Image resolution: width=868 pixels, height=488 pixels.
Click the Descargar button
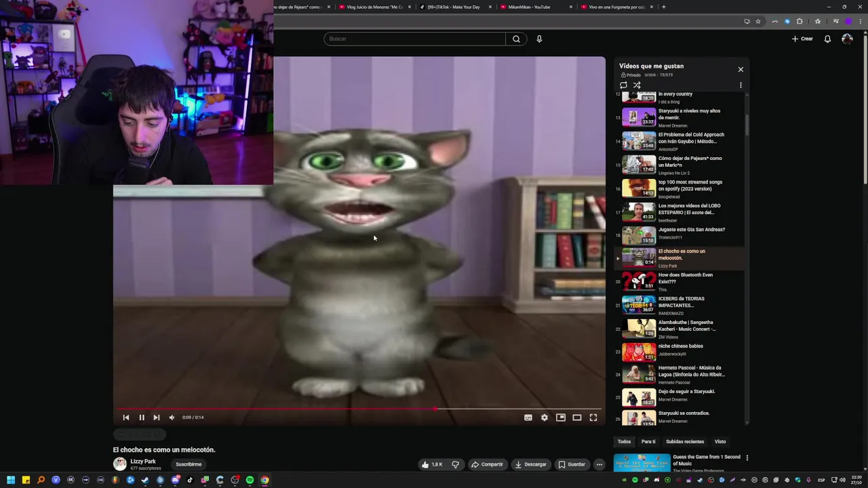point(530,464)
